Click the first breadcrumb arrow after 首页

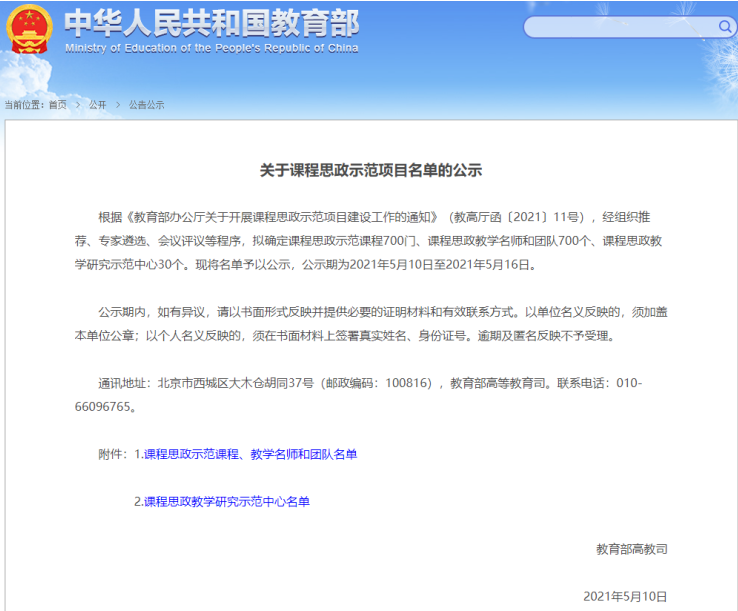(x=78, y=105)
